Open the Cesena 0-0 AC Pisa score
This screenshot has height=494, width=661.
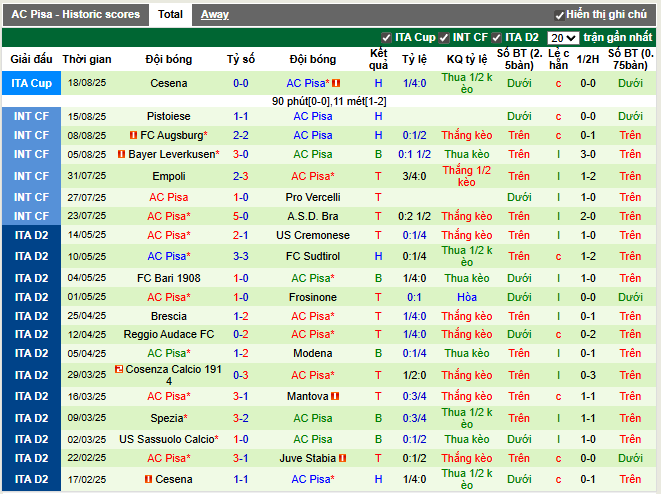[x=241, y=83]
